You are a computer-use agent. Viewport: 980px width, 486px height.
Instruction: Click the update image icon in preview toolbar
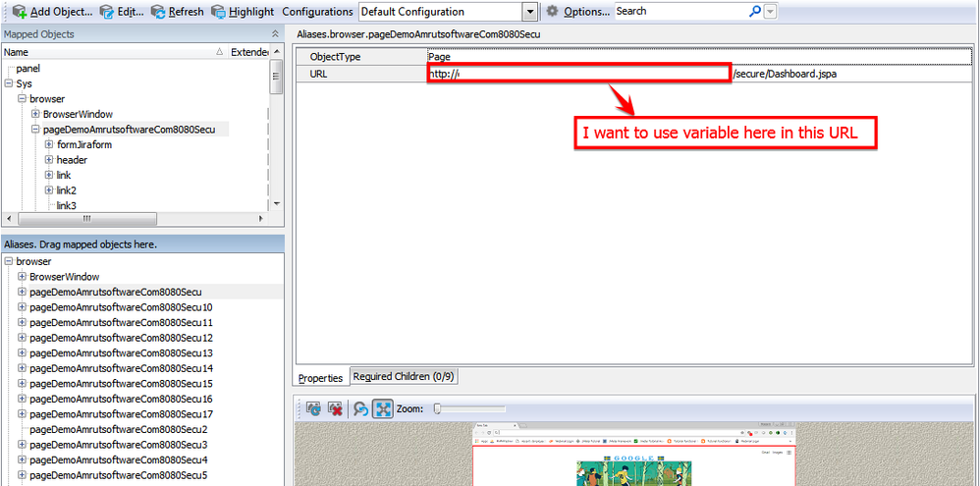[x=314, y=409]
